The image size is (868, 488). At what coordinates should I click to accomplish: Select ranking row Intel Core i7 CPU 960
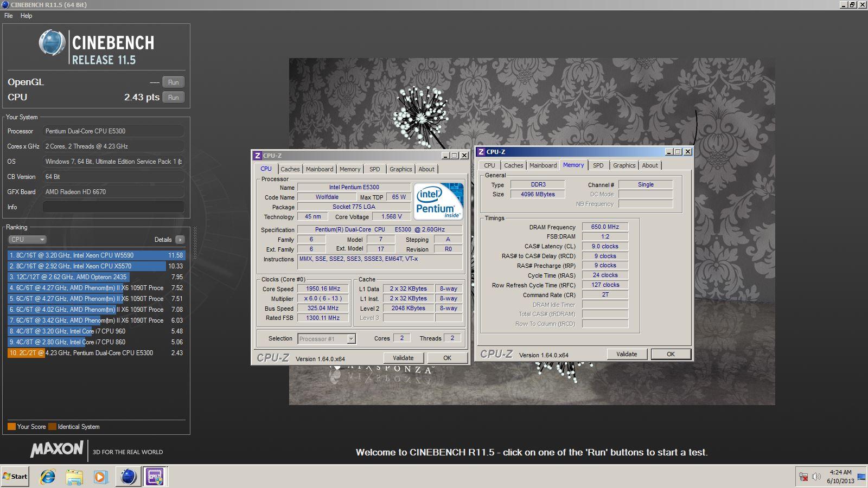(x=97, y=331)
